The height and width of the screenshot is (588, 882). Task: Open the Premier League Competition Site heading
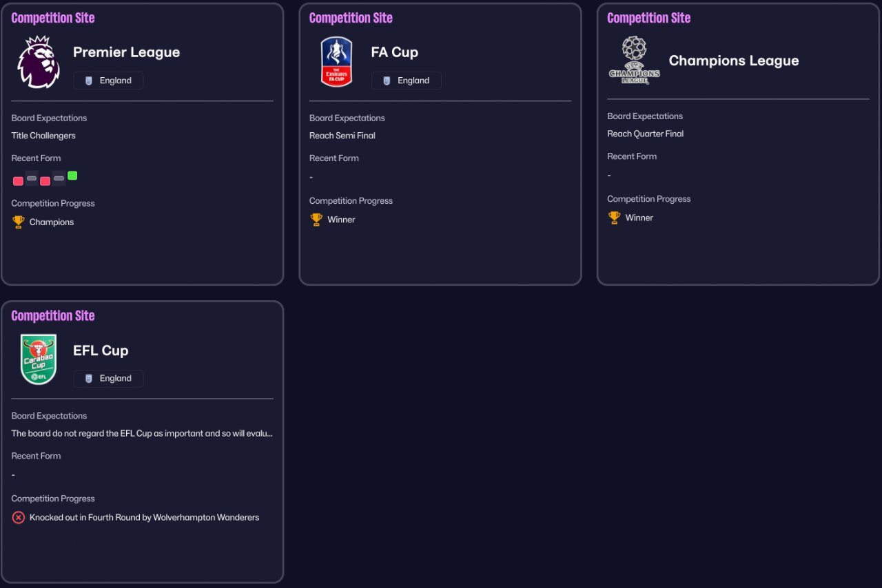click(53, 18)
